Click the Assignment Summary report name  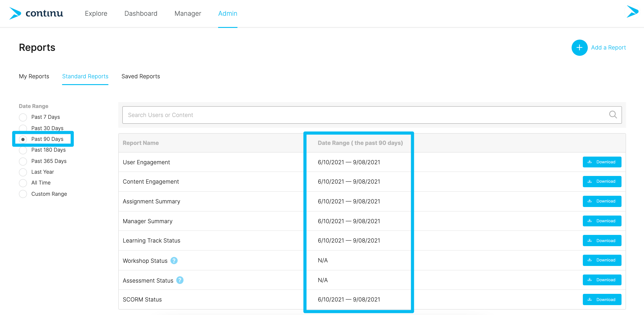tap(151, 201)
